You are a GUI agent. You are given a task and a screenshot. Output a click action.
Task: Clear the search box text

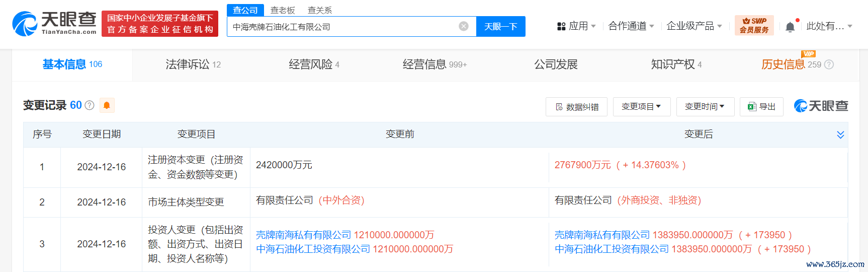(464, 26)
